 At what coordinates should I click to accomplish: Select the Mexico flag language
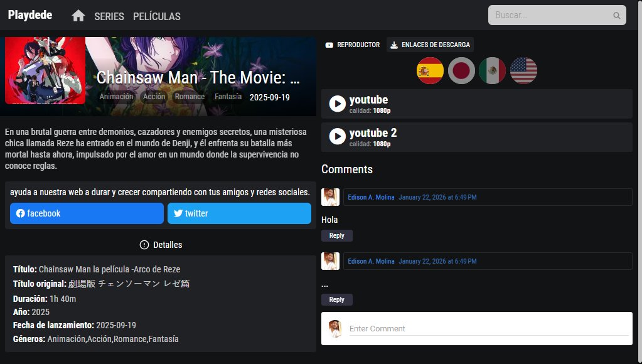coord(493,70)
